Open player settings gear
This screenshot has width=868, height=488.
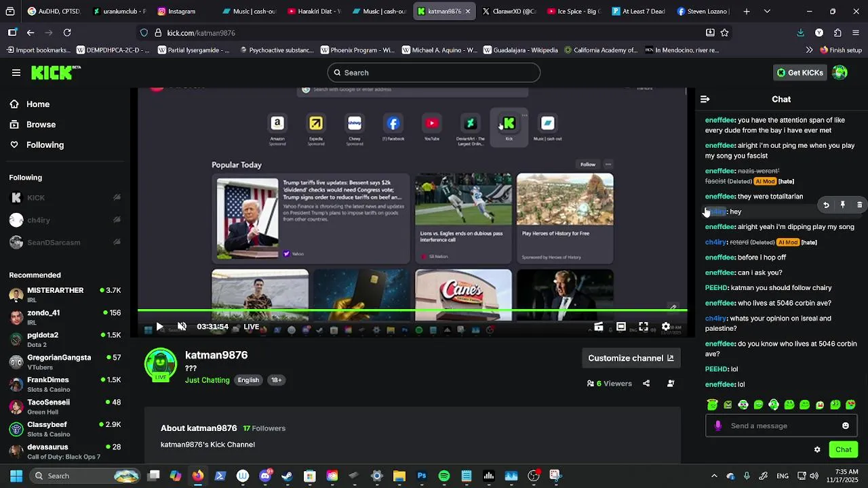click(x=666, y=327)
